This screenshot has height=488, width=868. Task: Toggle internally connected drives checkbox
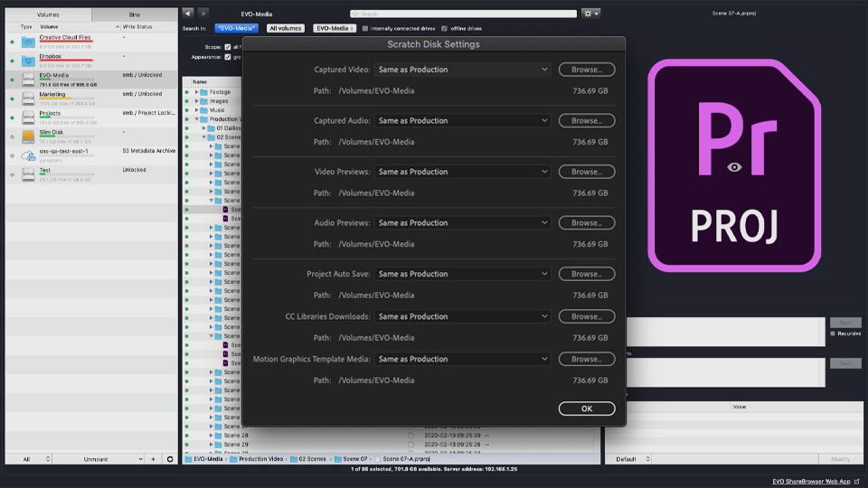[x=364, y=28]
